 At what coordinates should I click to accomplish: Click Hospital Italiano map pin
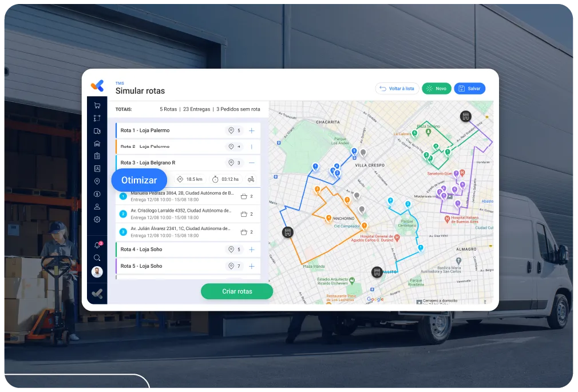447,219
